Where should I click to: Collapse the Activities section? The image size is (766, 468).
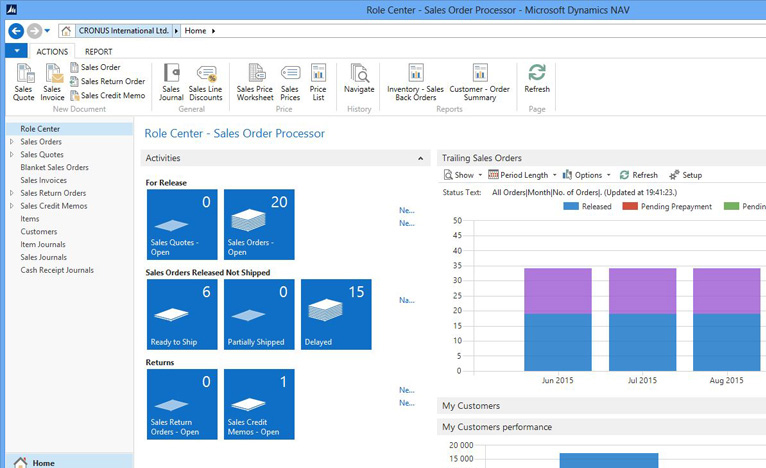coord(421,158)
